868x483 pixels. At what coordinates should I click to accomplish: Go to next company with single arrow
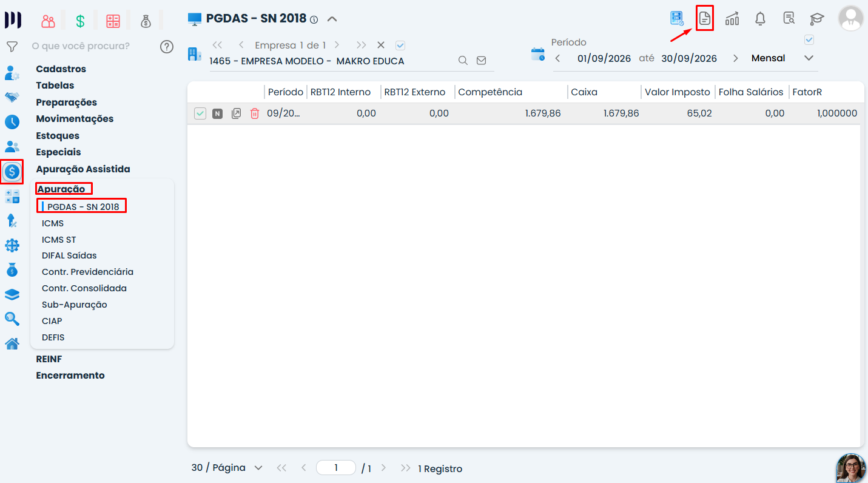click(337, 45)
